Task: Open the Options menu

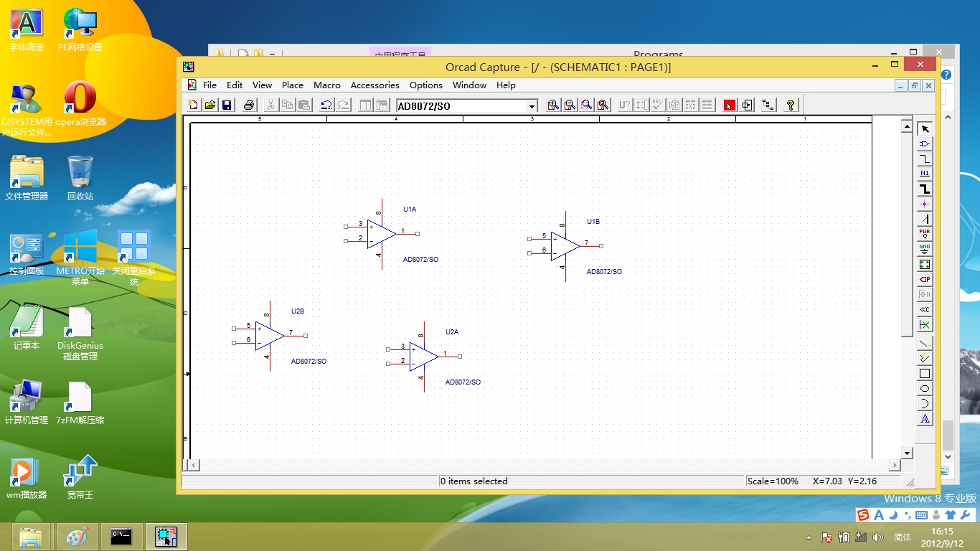Action: pos(426,85)
